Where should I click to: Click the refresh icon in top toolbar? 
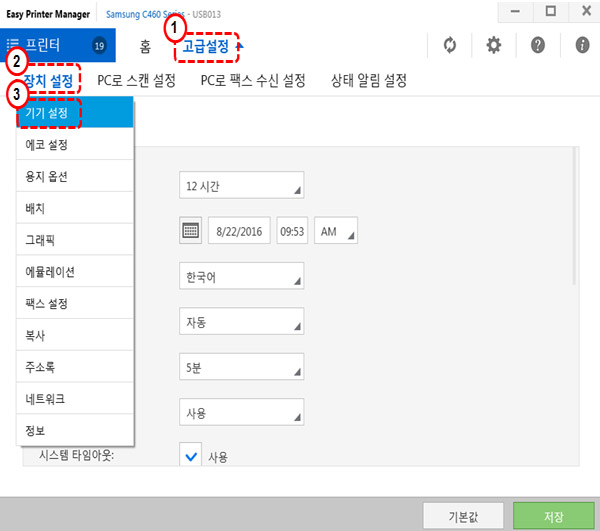coord(450,45)
